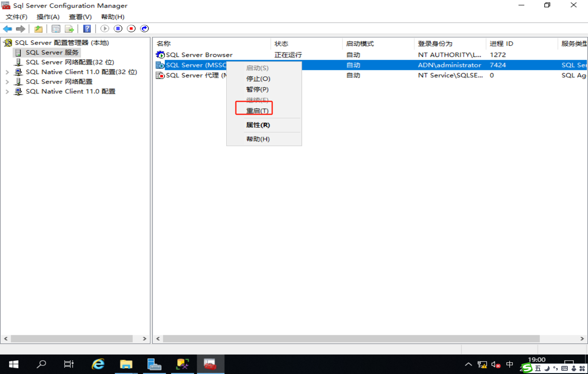Image resolution: width=588 pixels, height=374 pixels.
Task: Click 正在运行 status of SQL Server Browser
Action: [x=288, y=55]
